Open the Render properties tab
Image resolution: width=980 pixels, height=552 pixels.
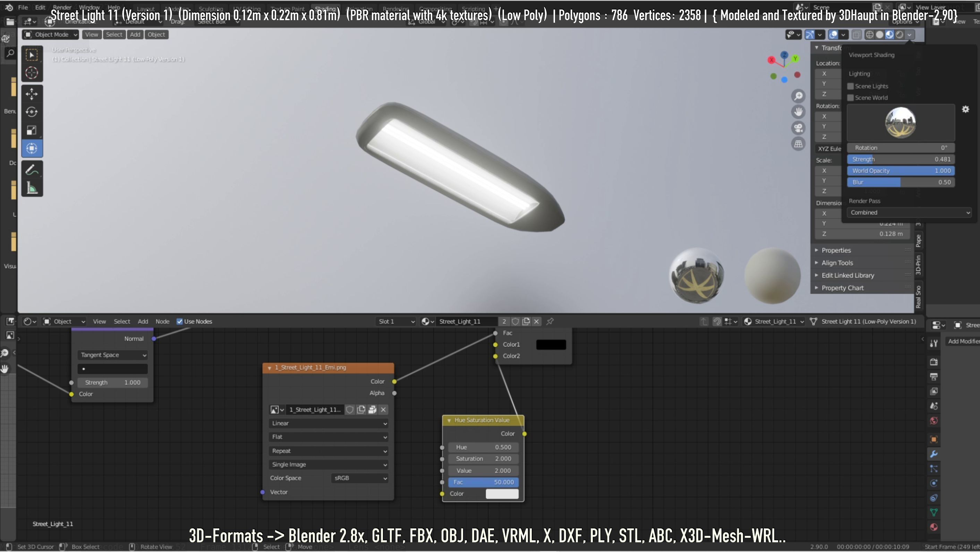[x=934, y=362]
